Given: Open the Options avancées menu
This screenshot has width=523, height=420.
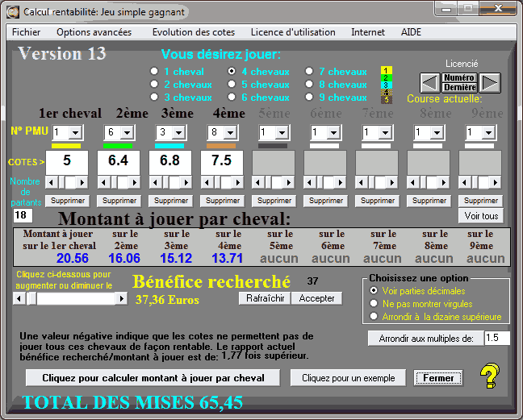Looking at the screenshot, I should (x=94, y=32).
